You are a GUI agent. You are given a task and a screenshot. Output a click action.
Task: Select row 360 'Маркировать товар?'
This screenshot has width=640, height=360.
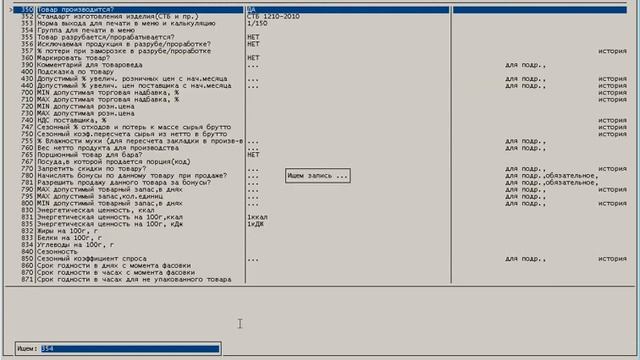tap(320, 58)
